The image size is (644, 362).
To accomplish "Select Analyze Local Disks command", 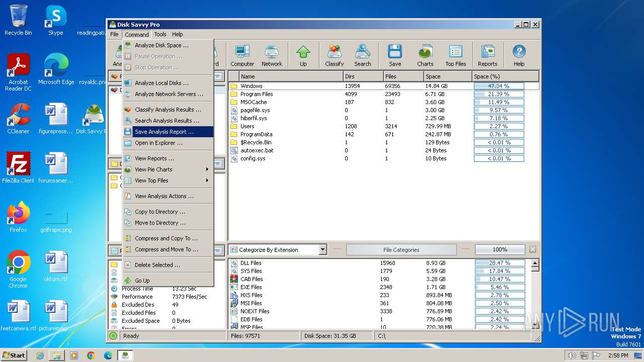I will click(x=168, y=83).
